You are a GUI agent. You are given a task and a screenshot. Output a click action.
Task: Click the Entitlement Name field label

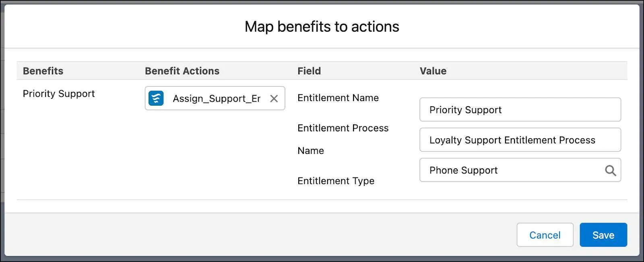[338, 98]
